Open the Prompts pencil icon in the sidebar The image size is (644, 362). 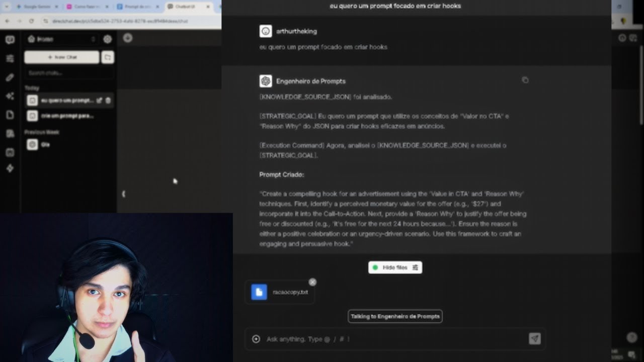(x=10, y=77)
